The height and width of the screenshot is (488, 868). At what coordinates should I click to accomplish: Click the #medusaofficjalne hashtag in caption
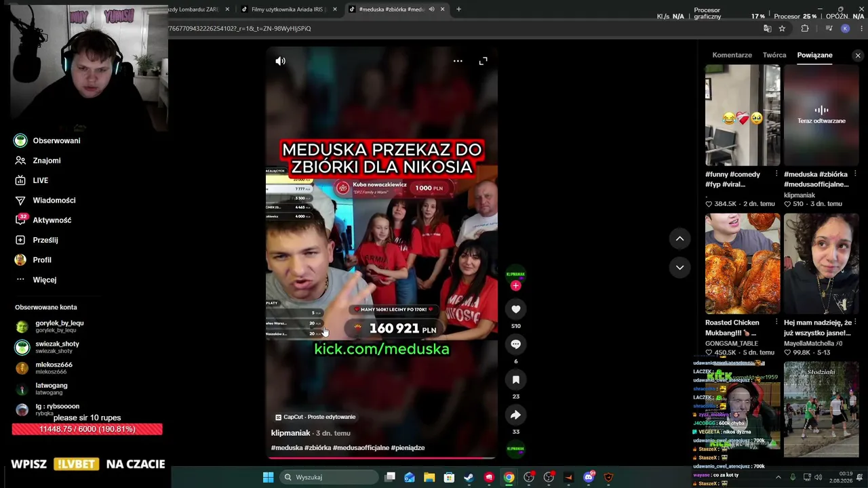click(x=361, y=448)
